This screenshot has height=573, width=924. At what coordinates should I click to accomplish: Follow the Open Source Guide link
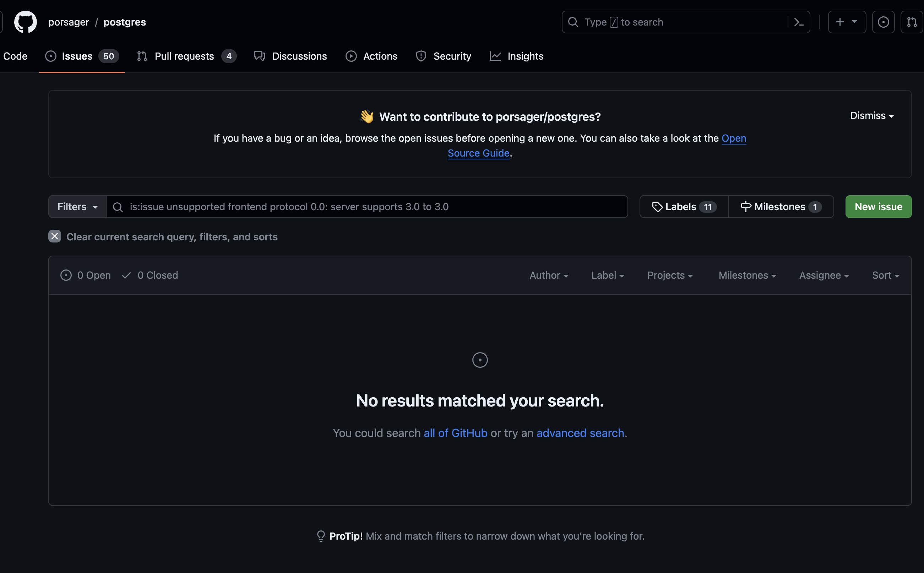coord(478,153)
